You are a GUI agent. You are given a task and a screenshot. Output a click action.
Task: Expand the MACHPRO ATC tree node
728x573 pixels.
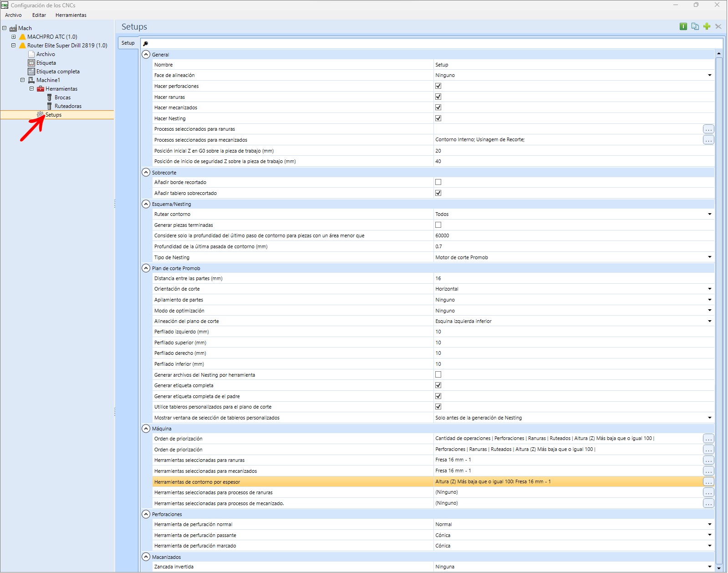(x=13, y=37)
